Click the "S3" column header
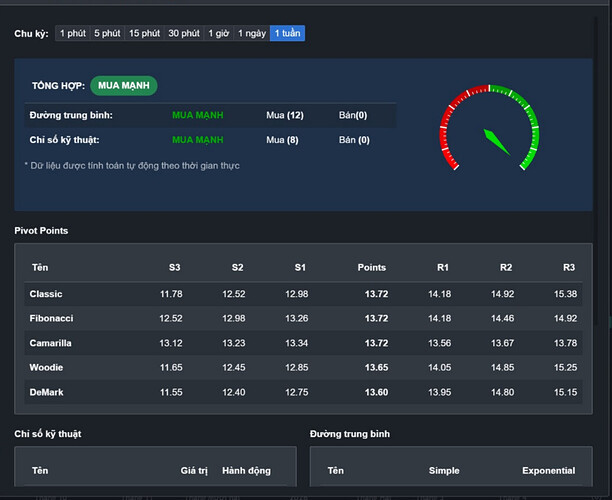612x500 pixels. point(174,267)
